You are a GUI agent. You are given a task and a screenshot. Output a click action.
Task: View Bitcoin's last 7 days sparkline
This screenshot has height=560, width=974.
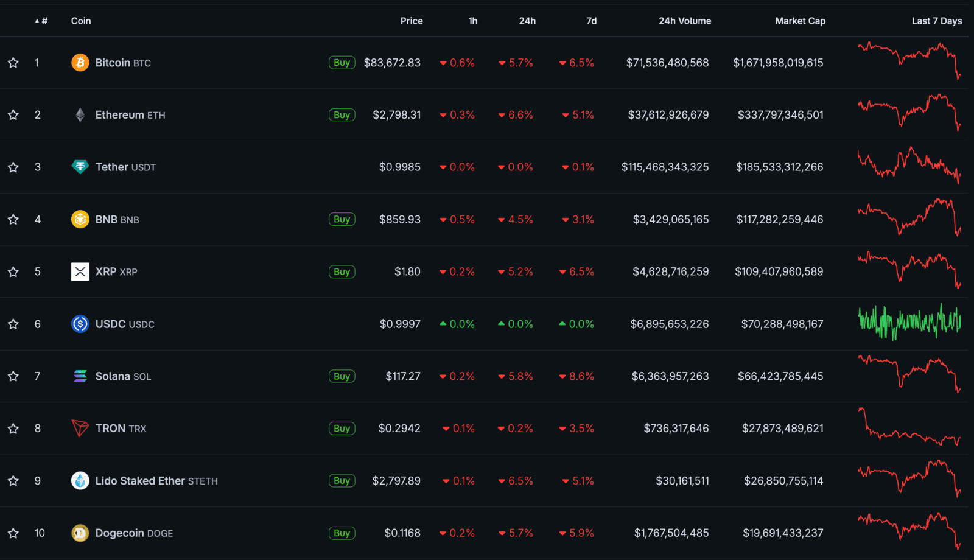coord(909,60)
